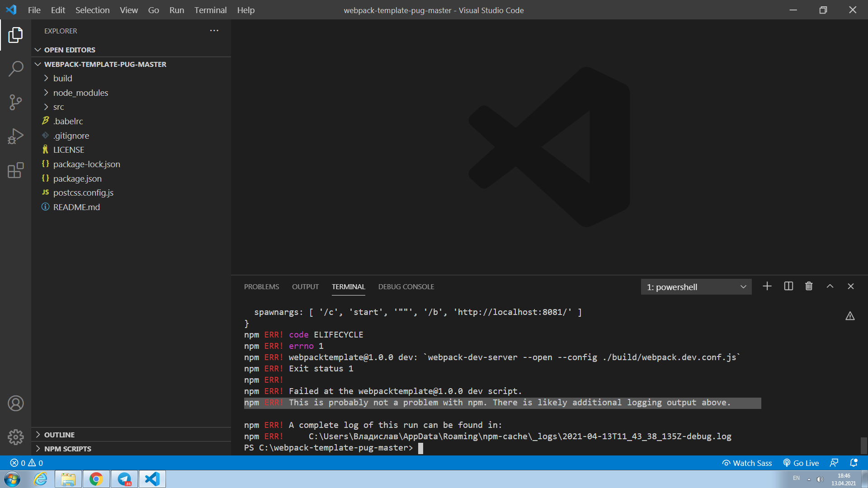Open the Help menu
This screenshot has height=488, width=868.
coord(246,10)
